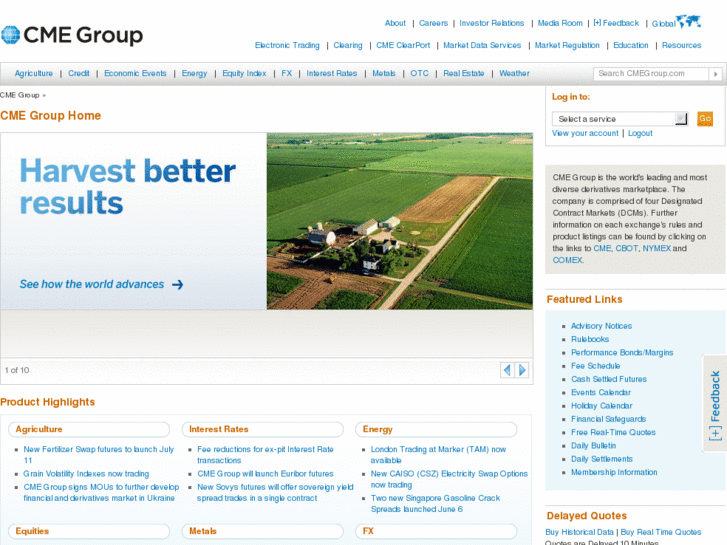Click Buy Real Time Quotes link
Screen dimensions: 727x545
(661, 532)
